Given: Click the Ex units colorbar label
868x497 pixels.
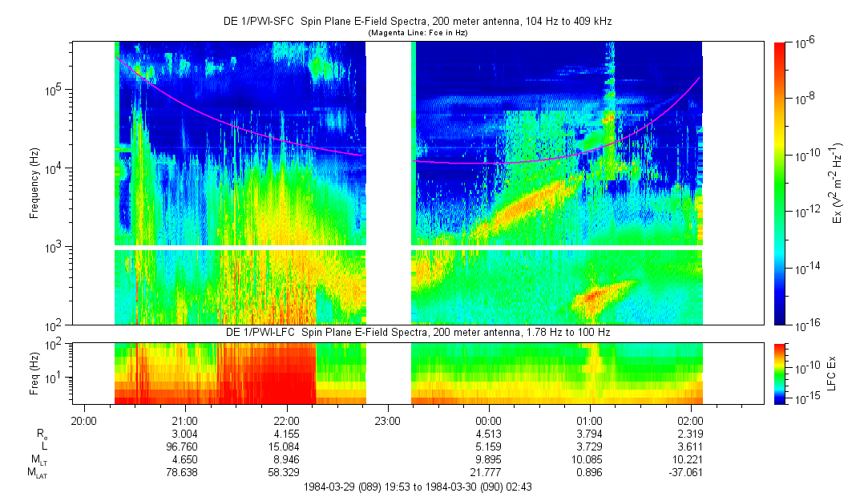Looking at the screenshot, I should [x=836, y=183].
